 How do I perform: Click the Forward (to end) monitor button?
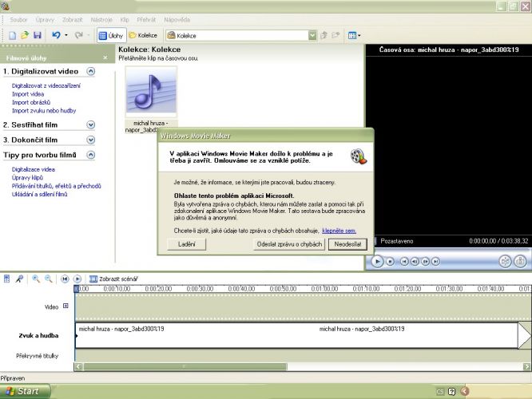click(x=435, y=262)
